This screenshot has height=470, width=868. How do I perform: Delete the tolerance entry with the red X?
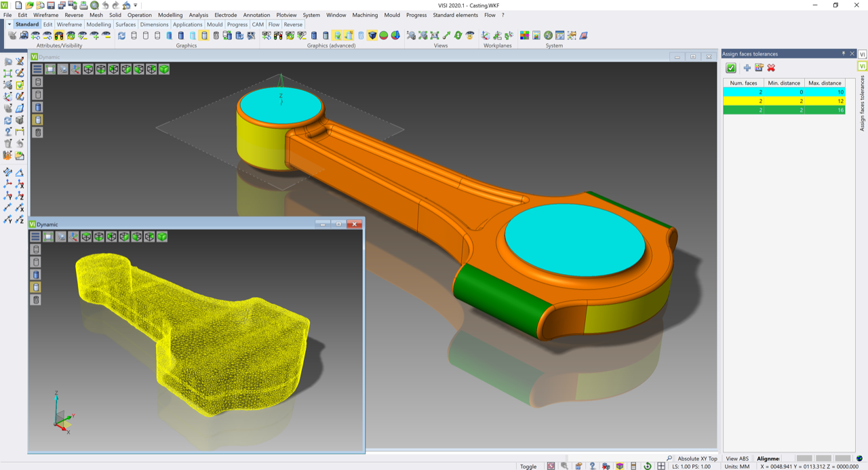click(x=771, y=68)
